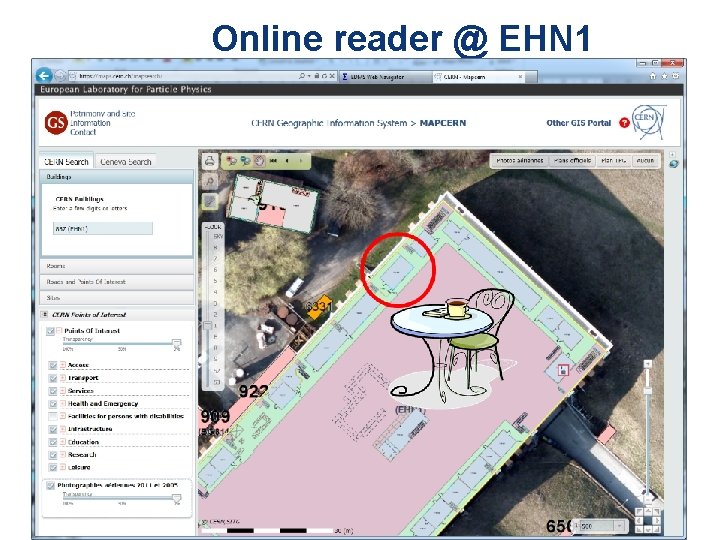720x540 pixels.
Task: Click the red square marker inside the building
Action: click(x=563, y=370)
